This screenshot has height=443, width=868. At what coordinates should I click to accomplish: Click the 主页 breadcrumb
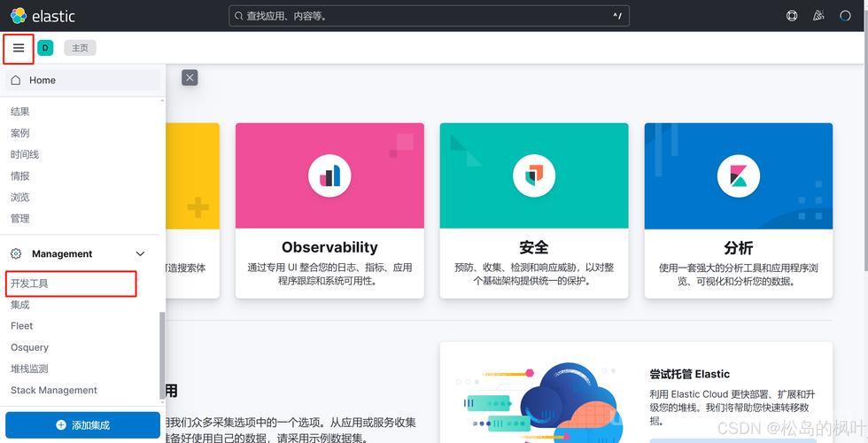click(81, 48)
